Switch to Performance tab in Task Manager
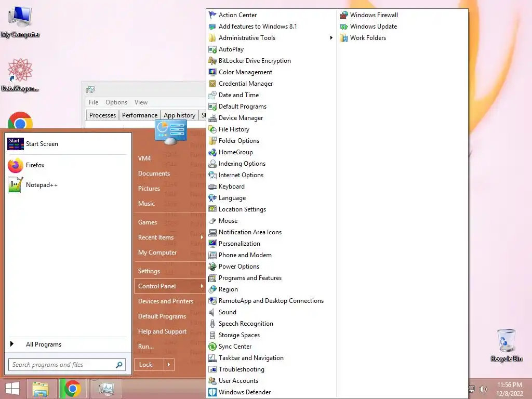Image resolution: width=532 pixels, height=399 pixels. (x=139, y=115)
